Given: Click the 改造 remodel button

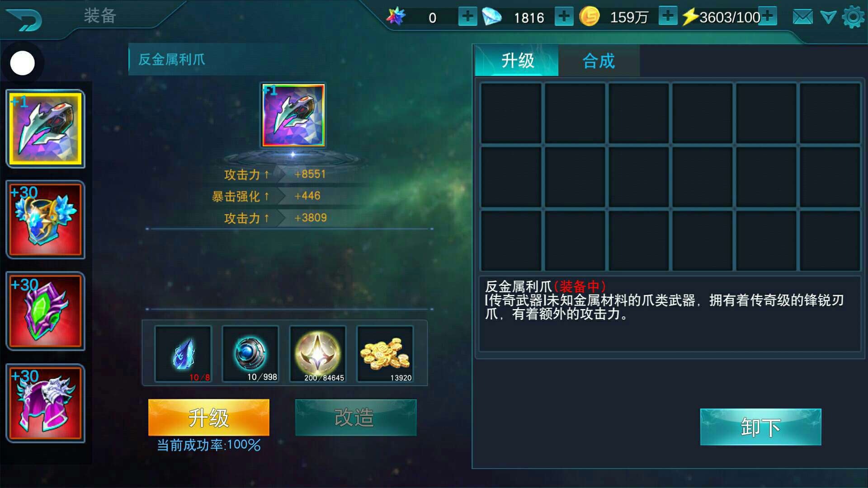Looking at the screenshot, I should 356,418.
